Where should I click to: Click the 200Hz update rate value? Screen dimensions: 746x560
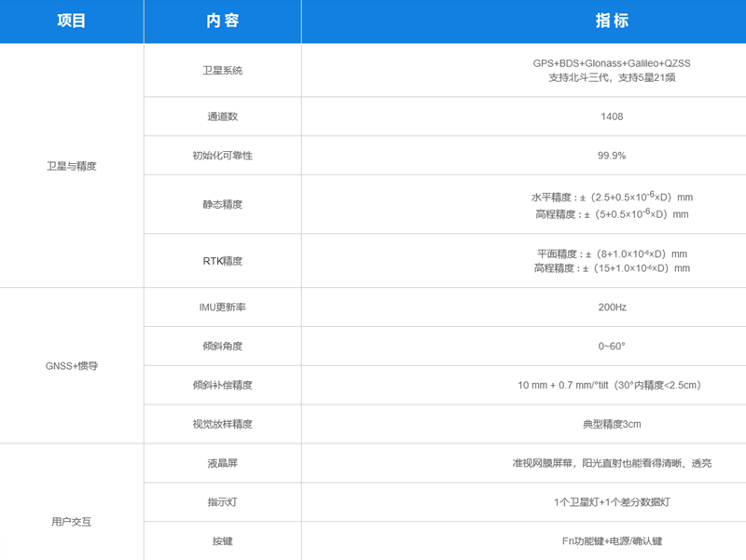[x=612, y=307]
